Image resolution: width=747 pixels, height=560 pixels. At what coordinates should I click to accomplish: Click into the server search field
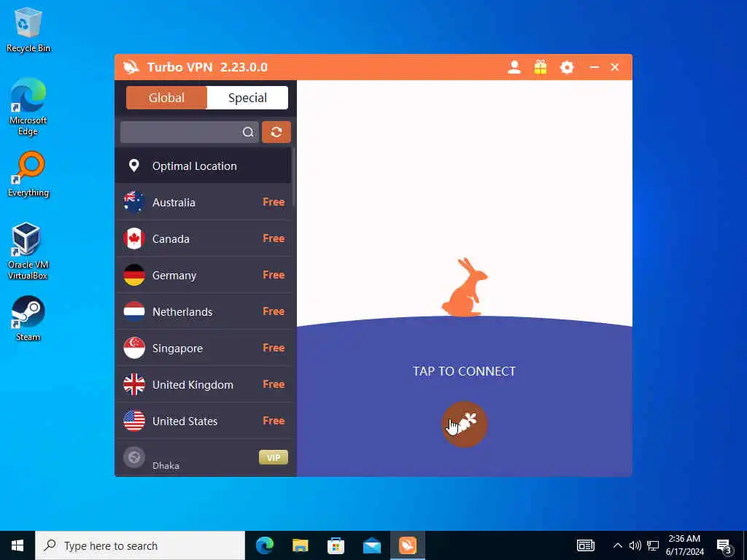click(190, 132)
